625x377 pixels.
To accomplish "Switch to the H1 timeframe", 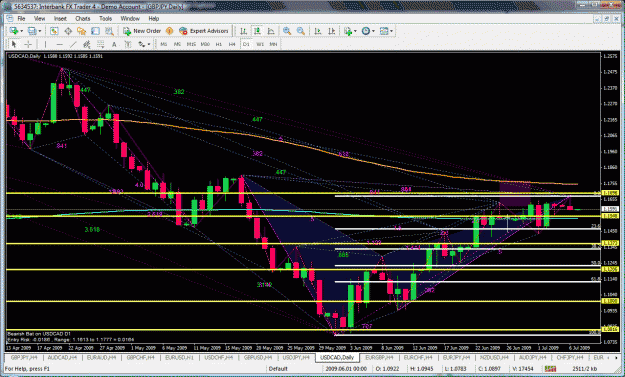I will coord(218,44).
